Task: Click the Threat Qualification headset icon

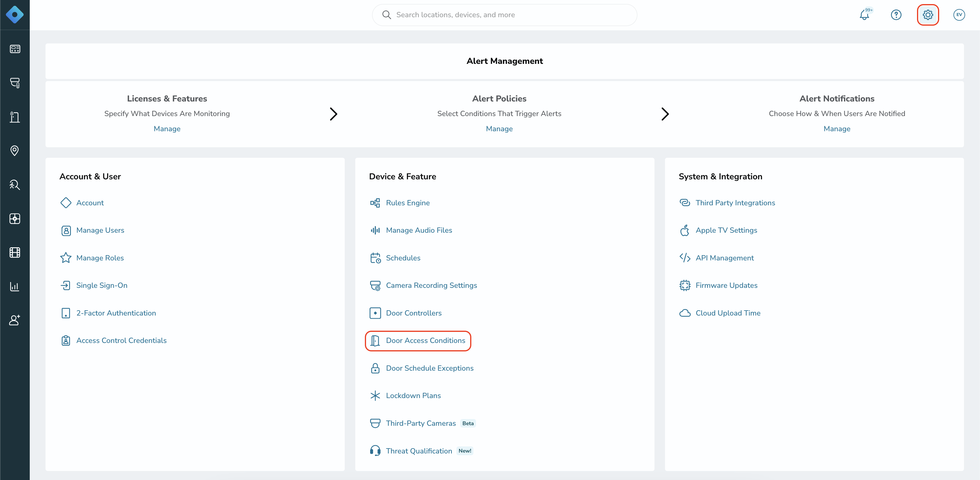Action: (375, 451)
